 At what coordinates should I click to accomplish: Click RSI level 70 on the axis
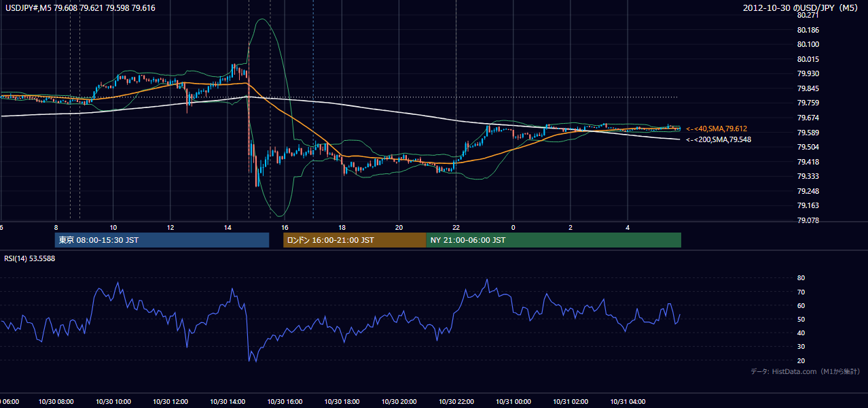click(801, 292)
